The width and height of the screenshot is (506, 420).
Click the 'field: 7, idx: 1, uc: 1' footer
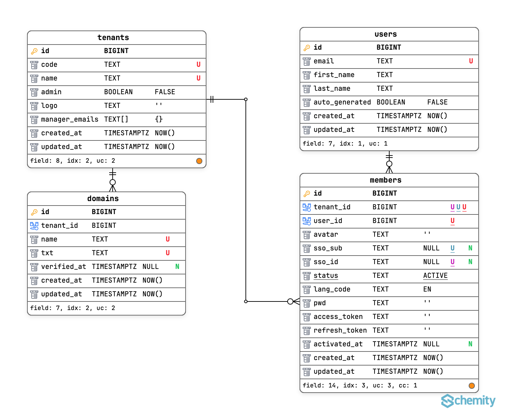pos(345,144)
